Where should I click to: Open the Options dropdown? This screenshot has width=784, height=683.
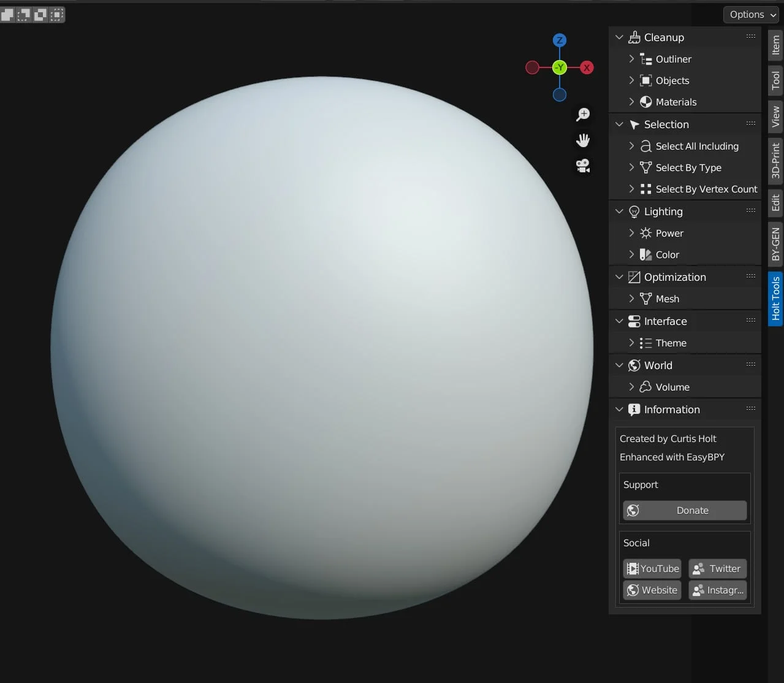750,14
